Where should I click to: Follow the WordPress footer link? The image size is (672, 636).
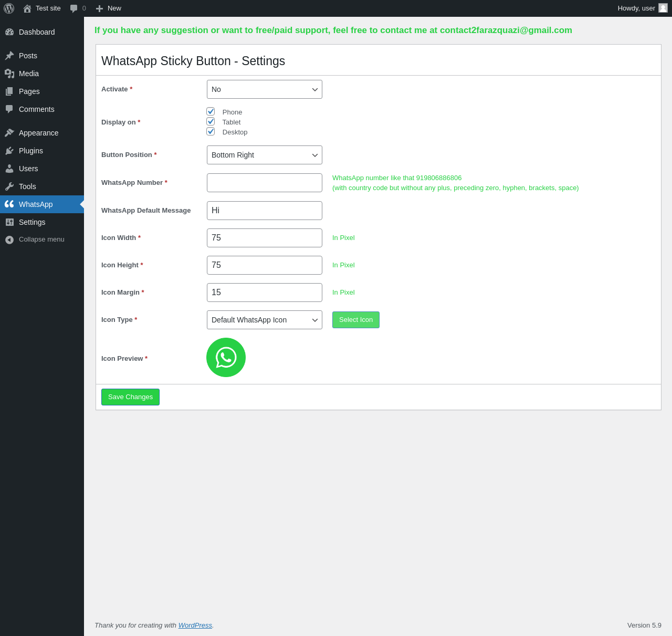(195, 625)
